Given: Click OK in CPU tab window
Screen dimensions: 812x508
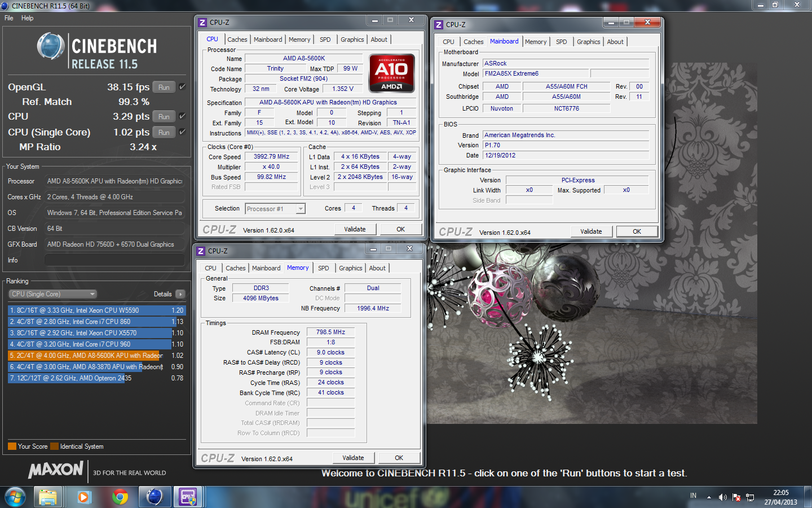Looking at the screenshot, I should [400, 229].
